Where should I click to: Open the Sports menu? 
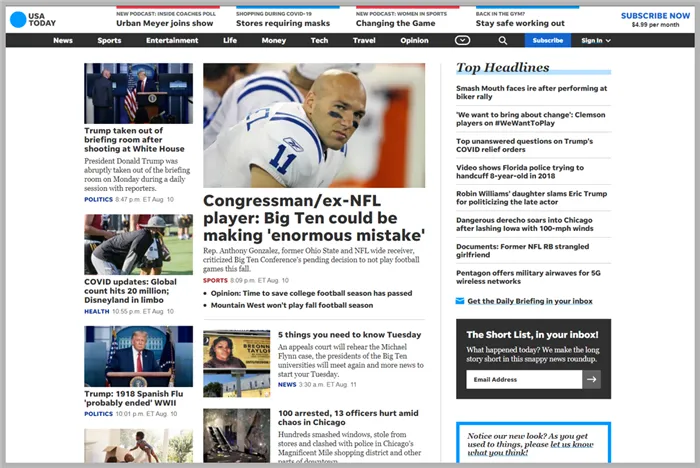pyautogui.click(x=109, y=41)
